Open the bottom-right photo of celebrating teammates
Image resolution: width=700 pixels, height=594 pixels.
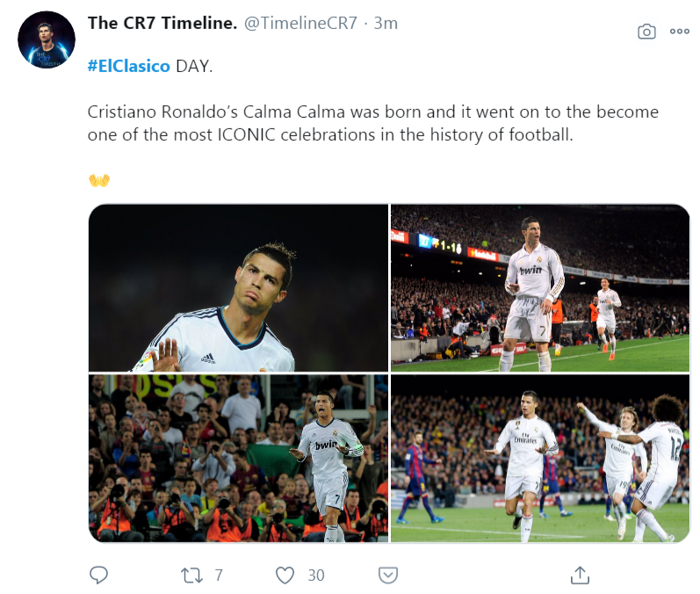540,458
